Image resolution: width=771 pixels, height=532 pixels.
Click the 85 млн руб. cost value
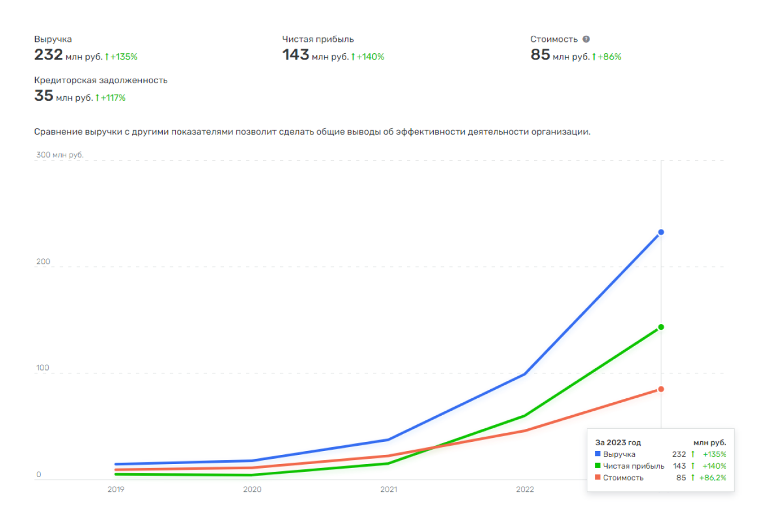[x=560, y=55]
